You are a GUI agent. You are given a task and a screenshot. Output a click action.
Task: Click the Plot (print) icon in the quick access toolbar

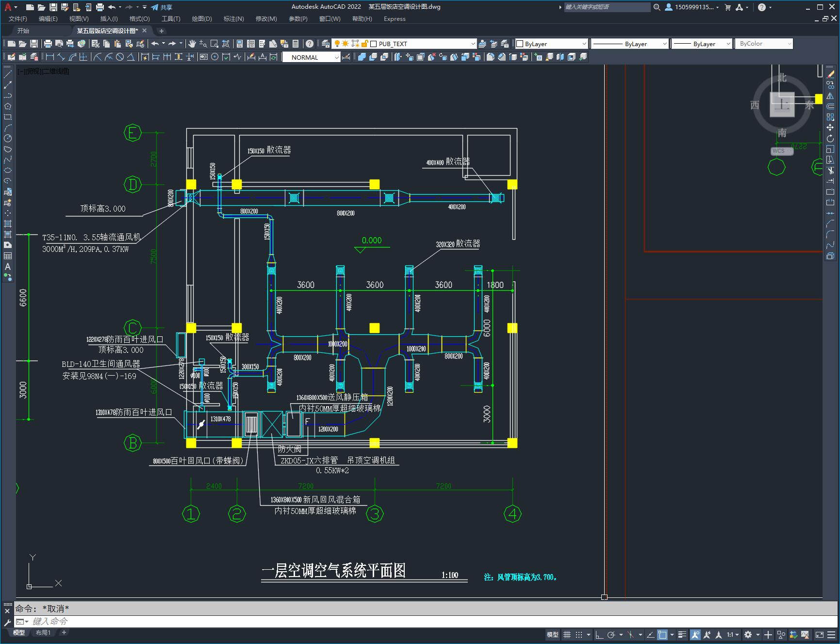coord(100,7)
